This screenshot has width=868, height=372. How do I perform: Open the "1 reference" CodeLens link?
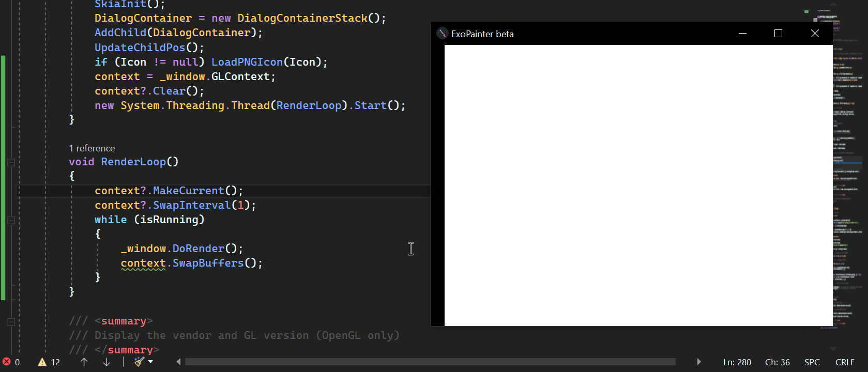pyautogui.click(x=92, y=148)
